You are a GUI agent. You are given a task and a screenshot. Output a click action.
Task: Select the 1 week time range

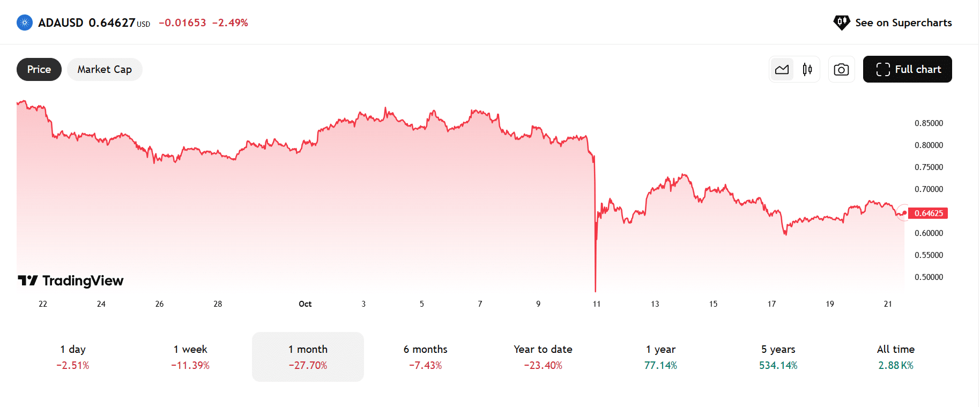[190, 357]
